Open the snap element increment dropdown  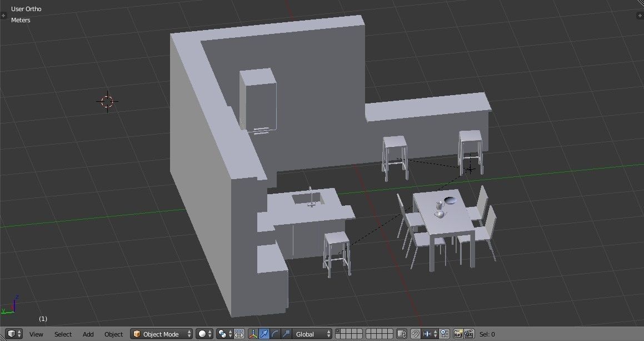pos(430,334)
